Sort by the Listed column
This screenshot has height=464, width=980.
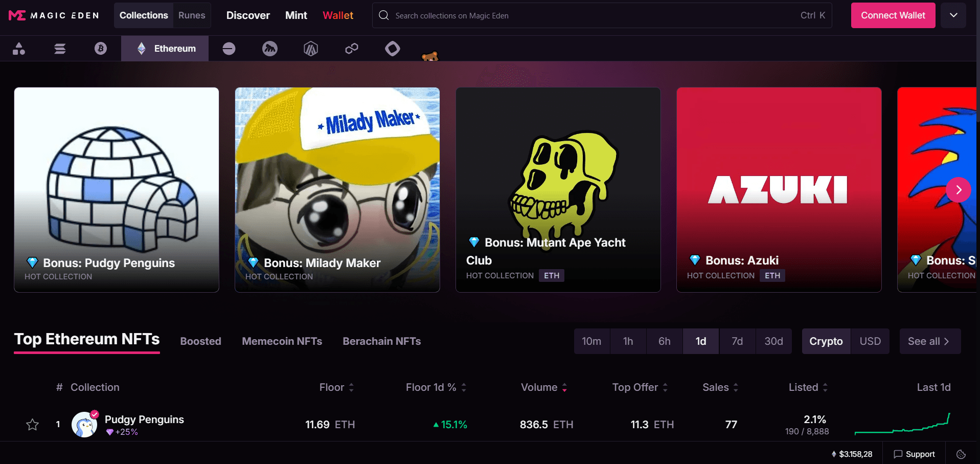(808, 387)
